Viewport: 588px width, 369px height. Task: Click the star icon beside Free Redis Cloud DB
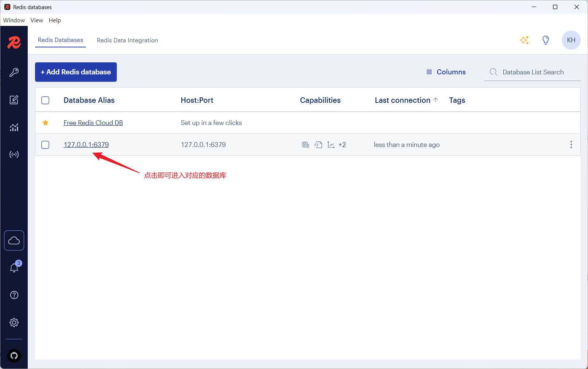click(45, 123)
